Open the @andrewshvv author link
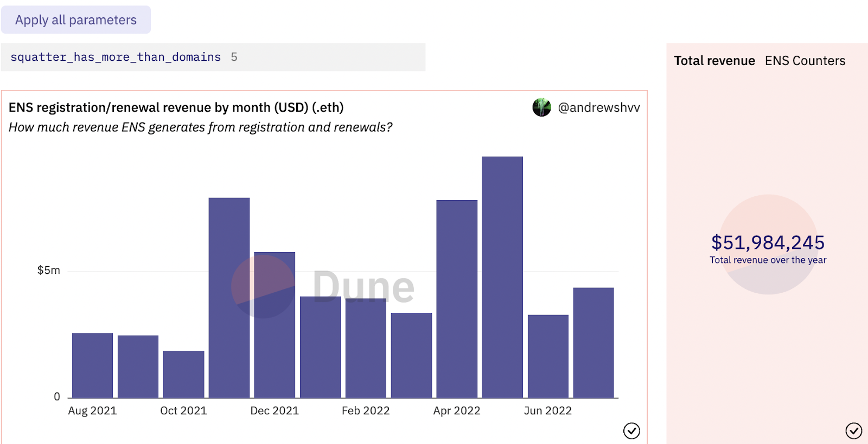The height and width of the screenshot is (444, 868). tap(599, 108)
